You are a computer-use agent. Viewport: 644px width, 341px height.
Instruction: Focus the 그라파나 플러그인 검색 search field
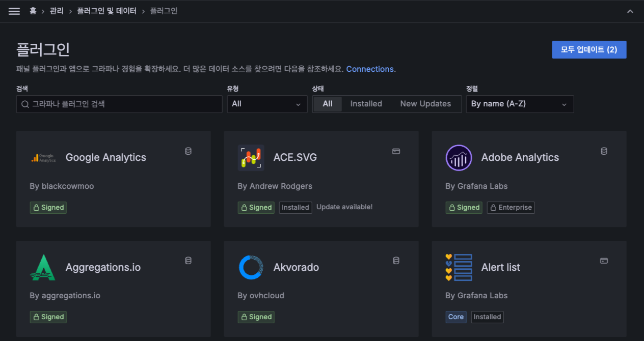(x=119, y=104)
